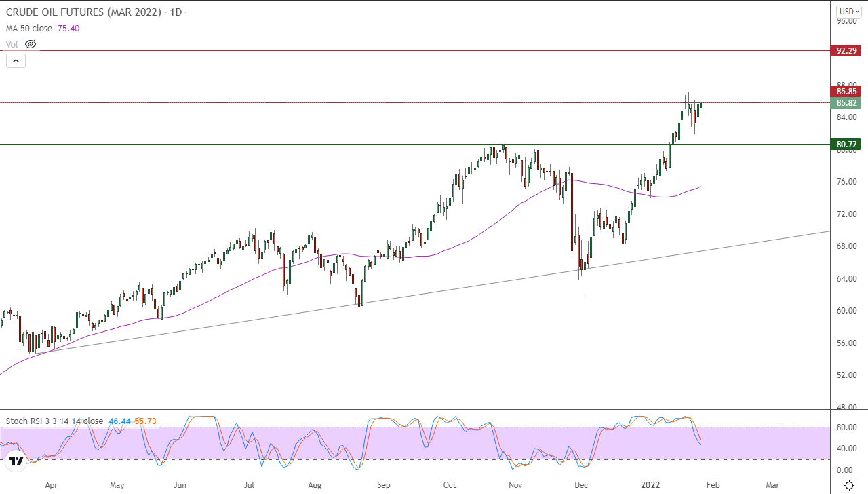Toggle volume indicator visibility eye icon
Screen dimensions: 868x494
(30, 44)
